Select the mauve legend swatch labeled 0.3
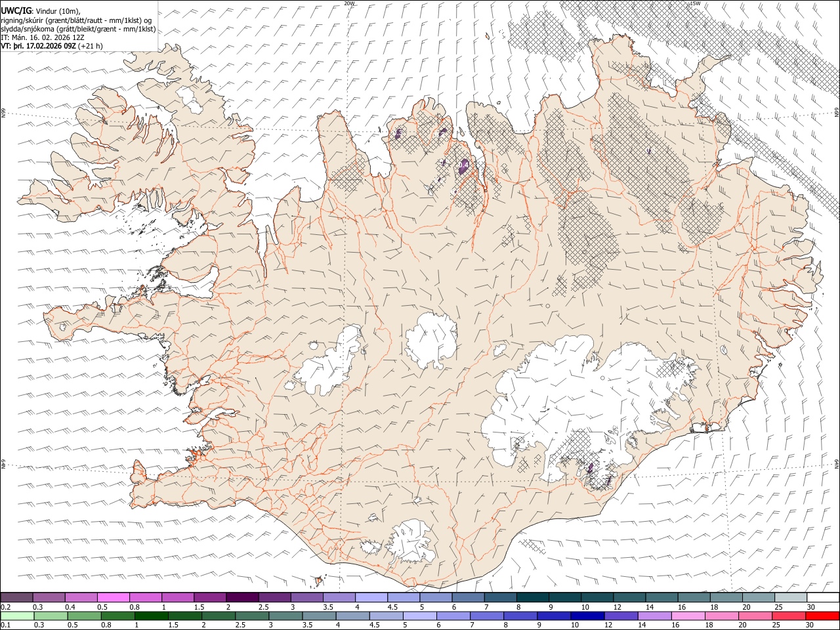 (49, 597)
